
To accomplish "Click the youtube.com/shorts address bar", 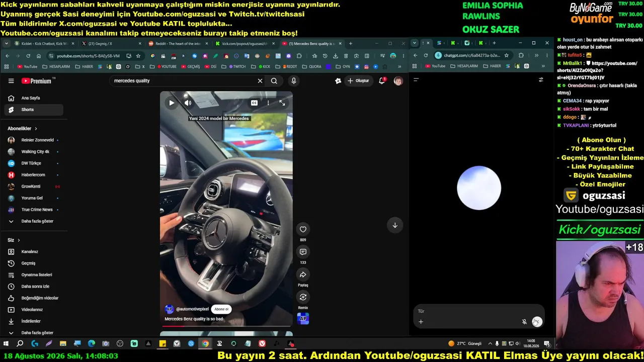I will point(88,56).
